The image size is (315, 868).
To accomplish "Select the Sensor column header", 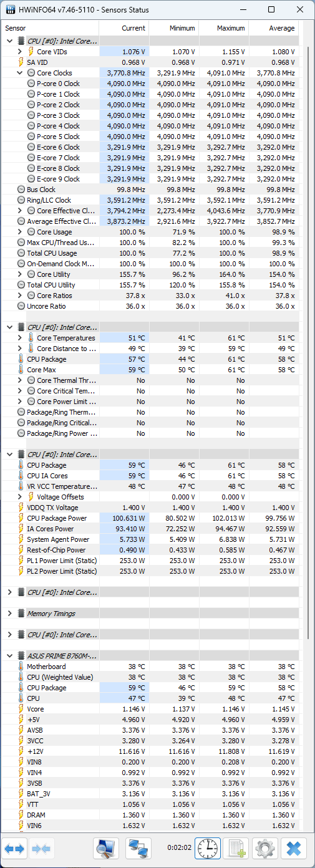I will (51, 28).
